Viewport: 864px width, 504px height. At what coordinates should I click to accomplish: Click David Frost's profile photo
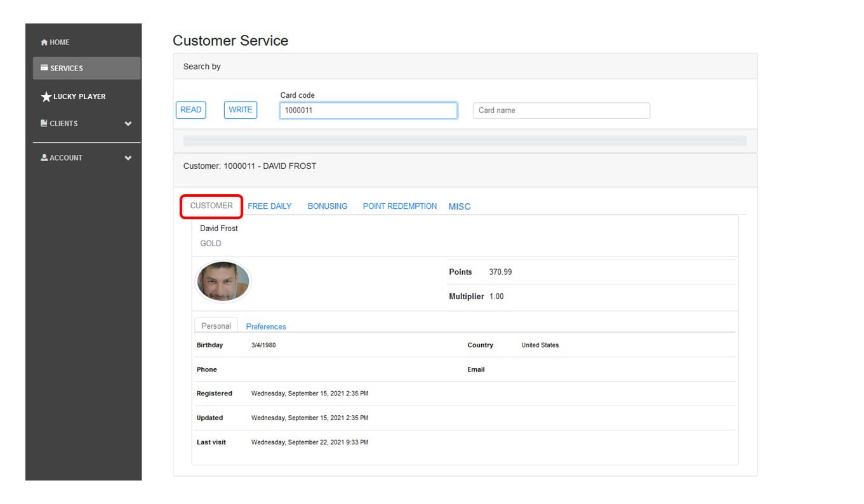pyautogui.click(x=223, y=282)
